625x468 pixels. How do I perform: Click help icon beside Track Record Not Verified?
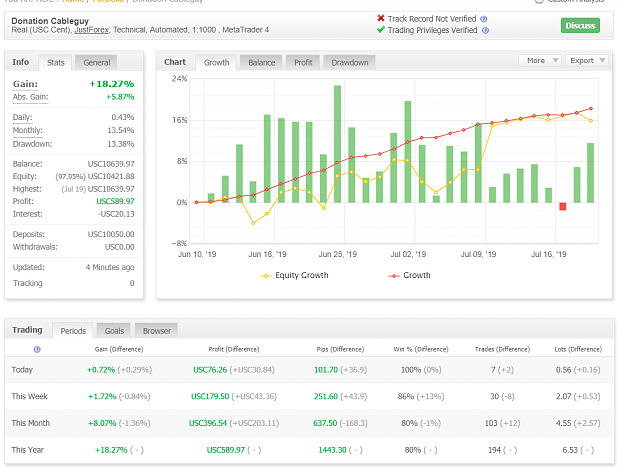pos(483,19)
